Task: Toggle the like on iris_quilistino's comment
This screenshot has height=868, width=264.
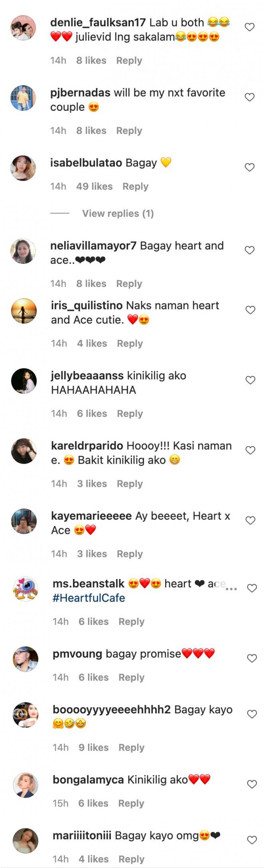Action: point(250,310)
